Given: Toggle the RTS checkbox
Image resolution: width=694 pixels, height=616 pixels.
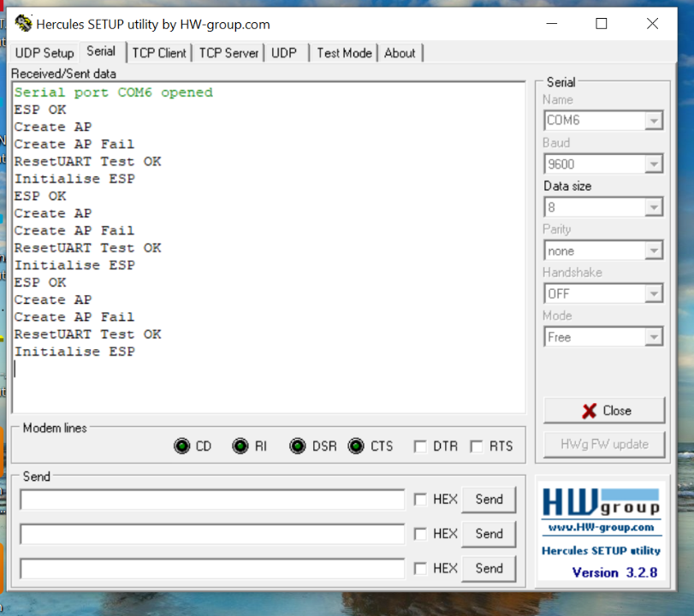Looking at the screenshot, I should (x=477, y=446).
